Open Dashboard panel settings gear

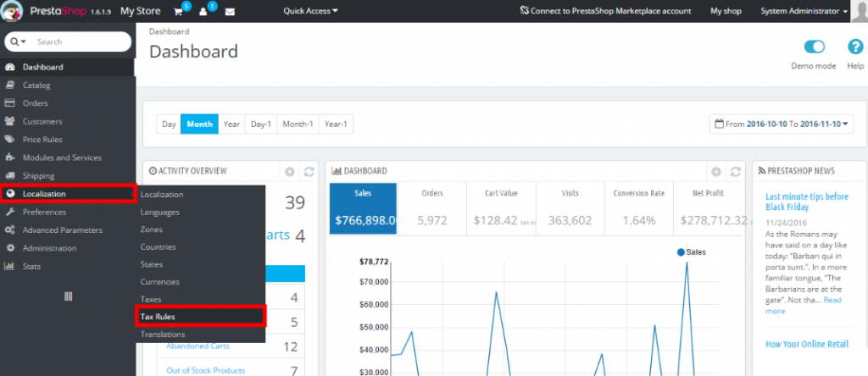[x=716, y=171]
